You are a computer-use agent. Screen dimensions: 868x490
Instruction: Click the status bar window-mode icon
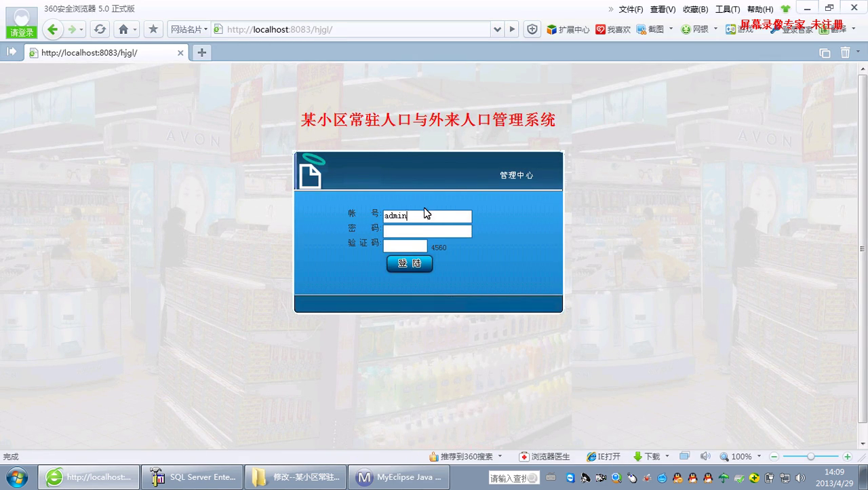(684, 456)
